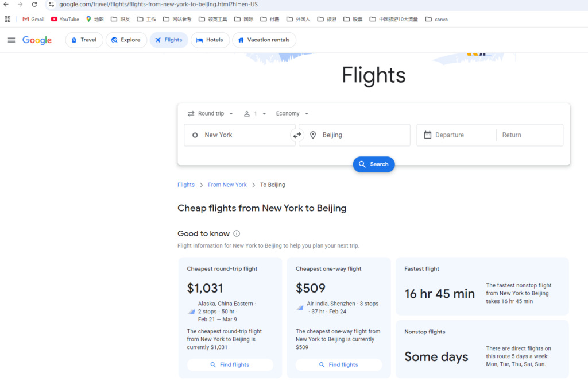The height and width of the screenshot is (380, 588).
Task: Swap origin and destination with arrows icon
Action: (x=297, y=135)
